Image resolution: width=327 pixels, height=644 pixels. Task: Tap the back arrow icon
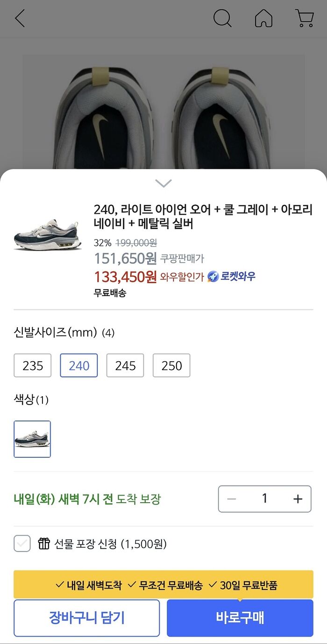20,19
